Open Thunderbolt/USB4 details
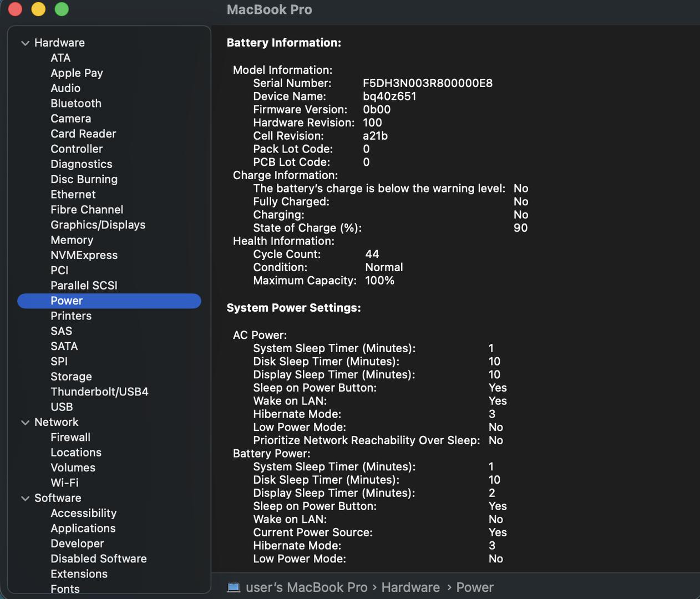The width and height of the screenshot is (700, 599). [x=99, y=392]
